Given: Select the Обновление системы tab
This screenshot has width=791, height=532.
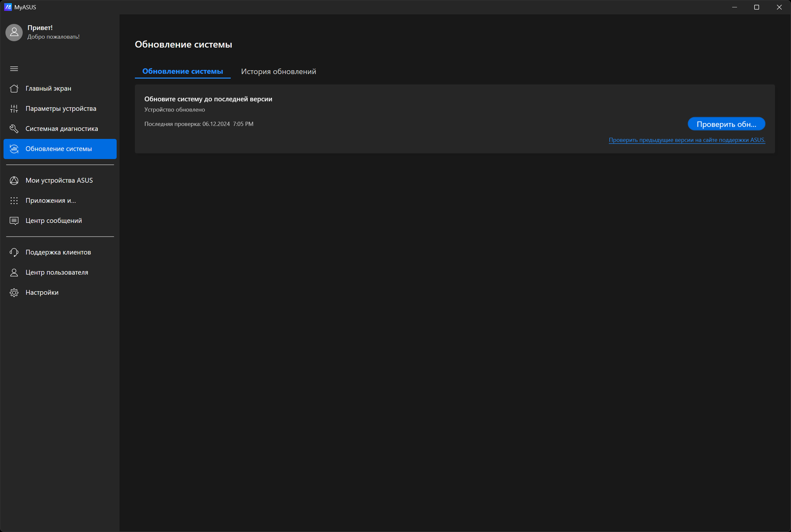Looking at the screenshot, I should click(x=182, y=71).
